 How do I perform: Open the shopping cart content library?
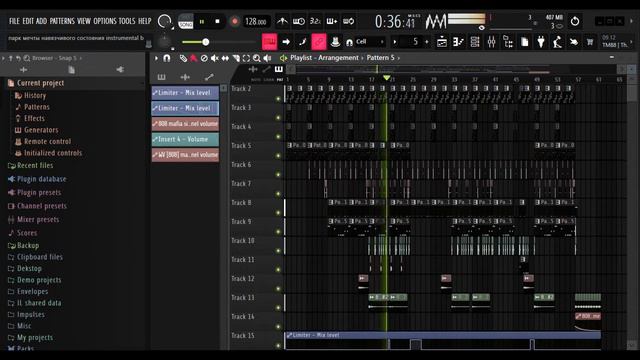point(590,42)
